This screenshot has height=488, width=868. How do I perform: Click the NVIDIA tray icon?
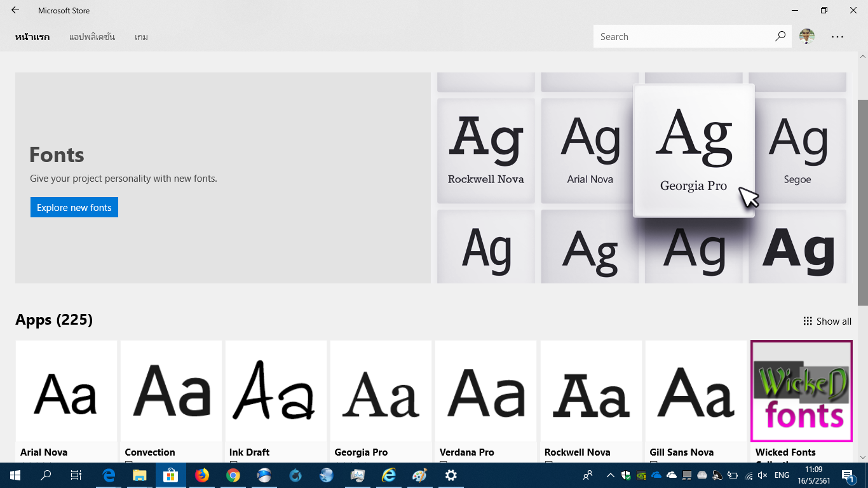pyautogui.click(x=641, y=475)
